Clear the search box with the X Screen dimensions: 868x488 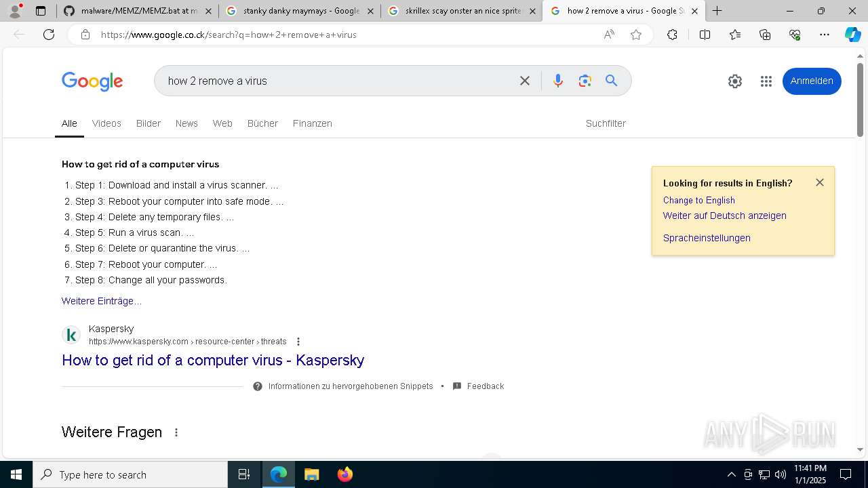(525, 81)
